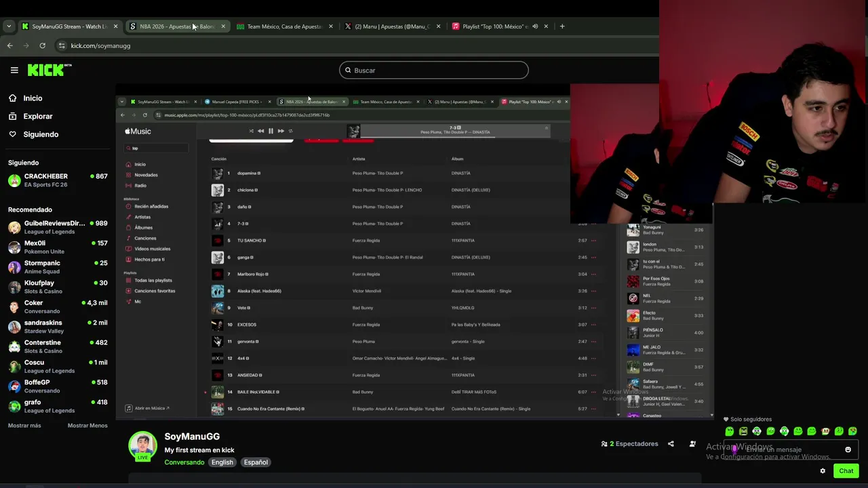Open the new tab plus button
Viewport: 868px width, 488px height.
click(562, 26)
